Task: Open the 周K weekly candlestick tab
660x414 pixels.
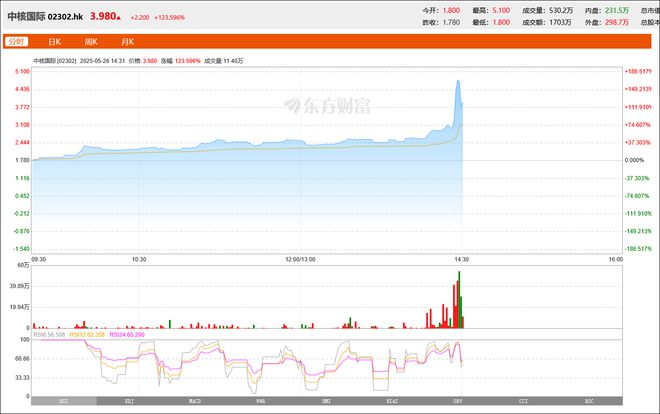Action: [x=91, y=42]
